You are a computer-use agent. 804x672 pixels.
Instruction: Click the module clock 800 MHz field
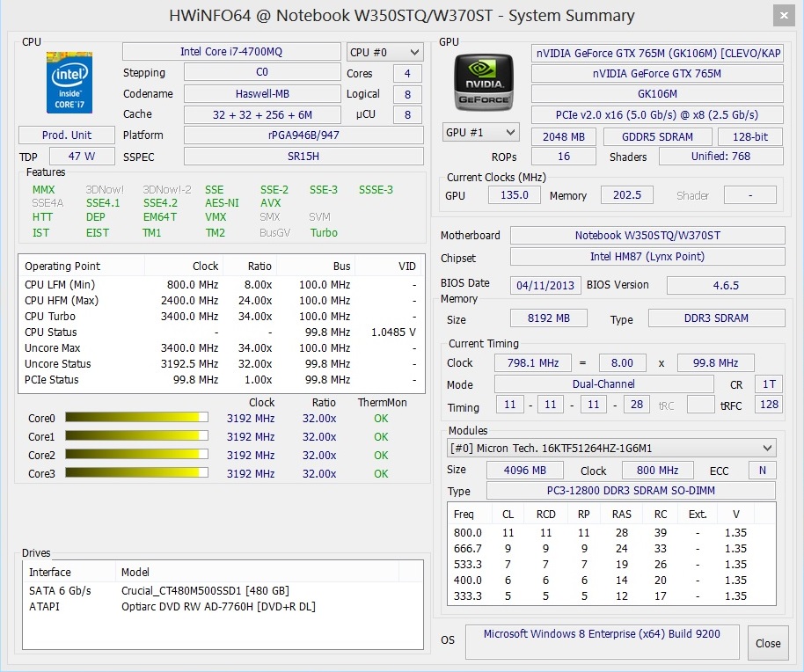tap(658, 470)
